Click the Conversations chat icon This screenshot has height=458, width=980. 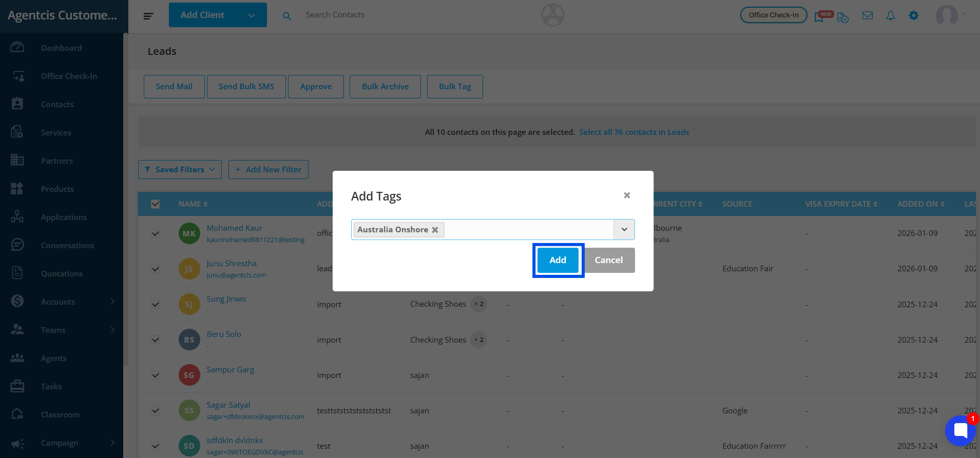17,245
